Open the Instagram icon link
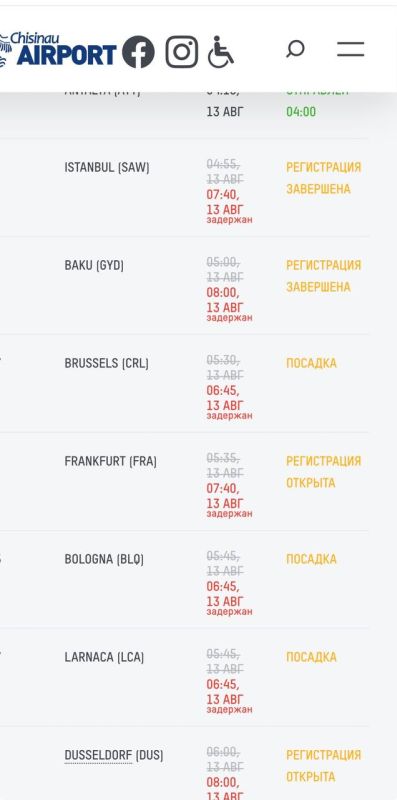Viewport: 397px width, 800px height. tap(182, 52)
